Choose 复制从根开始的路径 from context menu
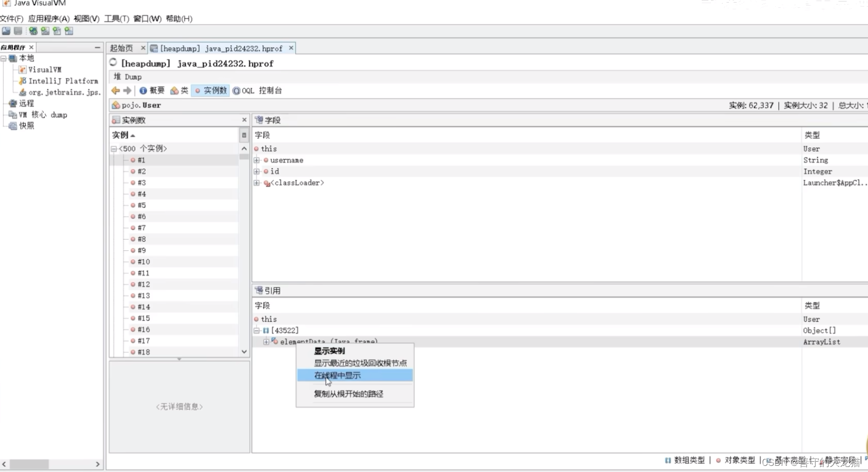 (x=355, y=394)
